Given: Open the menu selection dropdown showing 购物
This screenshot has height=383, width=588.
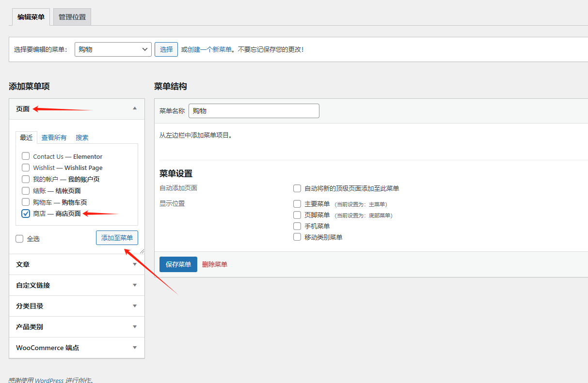Looking at the screenshot, I should click(x=112, y=49).
